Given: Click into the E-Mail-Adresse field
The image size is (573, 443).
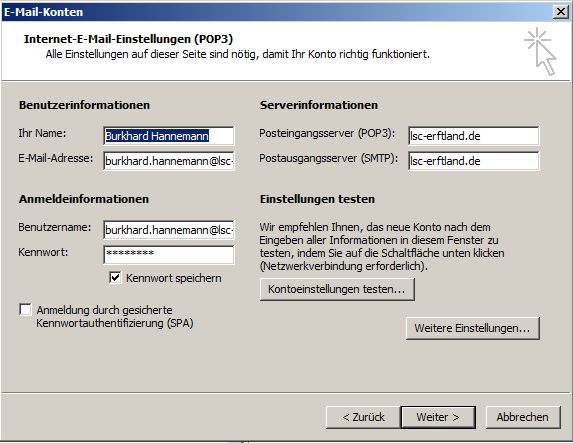Looking at the screenshot, I should coord(168,161).
